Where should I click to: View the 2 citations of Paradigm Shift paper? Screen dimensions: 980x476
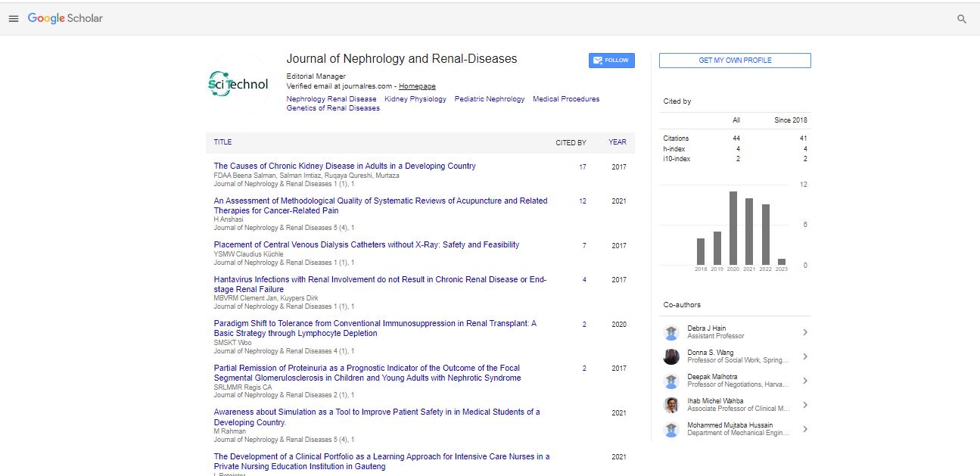click(584, 325)
